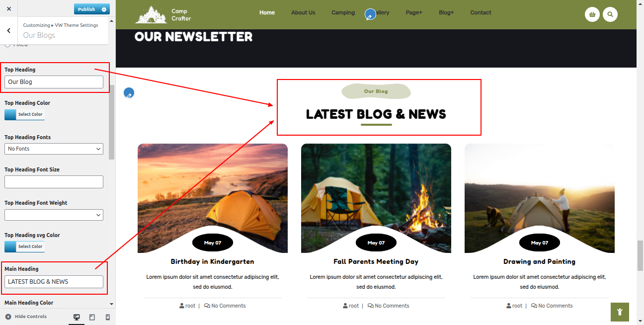Open the About Us menu item
The height and width of the screenshot is (325, 644).
(303, 13)
